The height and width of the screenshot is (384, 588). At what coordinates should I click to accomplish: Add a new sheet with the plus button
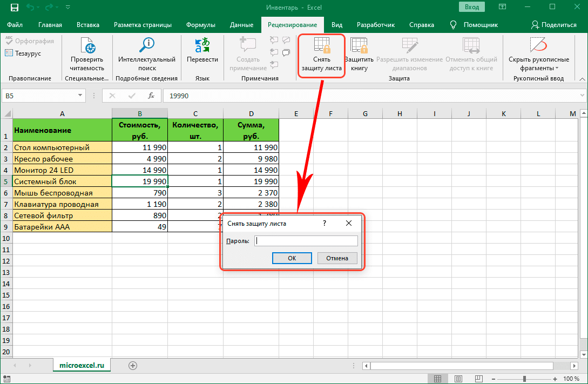[133, 366]
